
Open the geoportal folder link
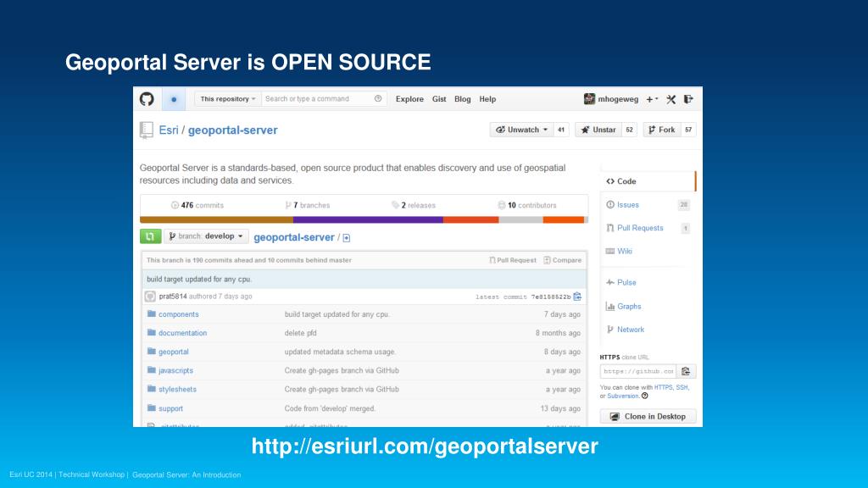point(173,352)
